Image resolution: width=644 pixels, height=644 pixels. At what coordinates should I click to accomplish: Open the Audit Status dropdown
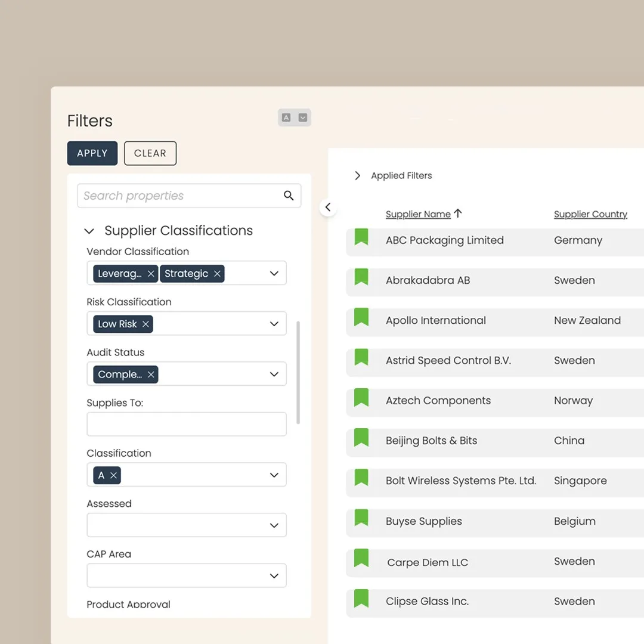pos(274,374)
